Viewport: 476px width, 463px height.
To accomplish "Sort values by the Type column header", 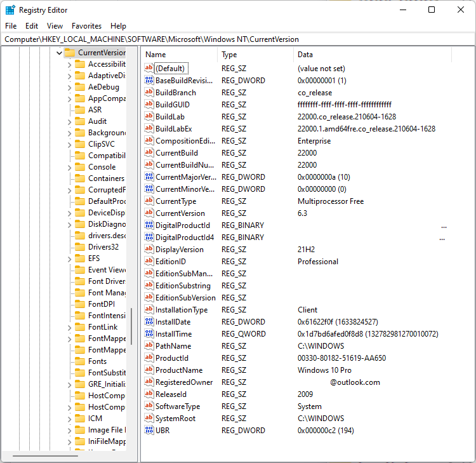I will point(255,55).
